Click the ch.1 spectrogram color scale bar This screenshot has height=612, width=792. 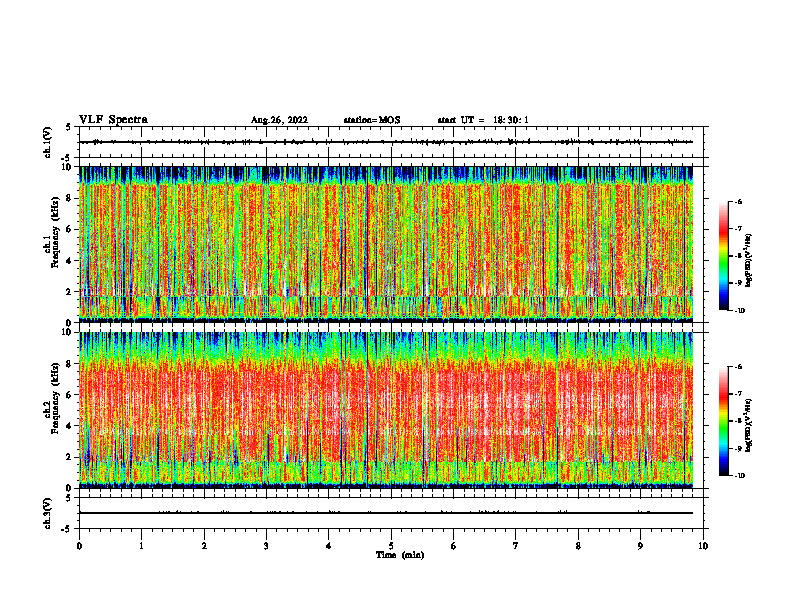tap(723, 256)
